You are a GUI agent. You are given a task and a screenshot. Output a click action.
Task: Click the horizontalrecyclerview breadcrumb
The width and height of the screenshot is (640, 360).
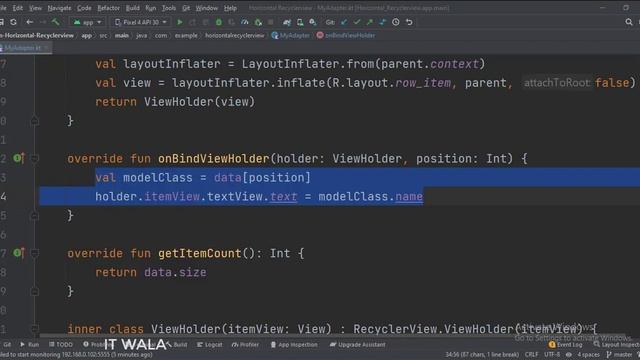[x=235, y=36]
